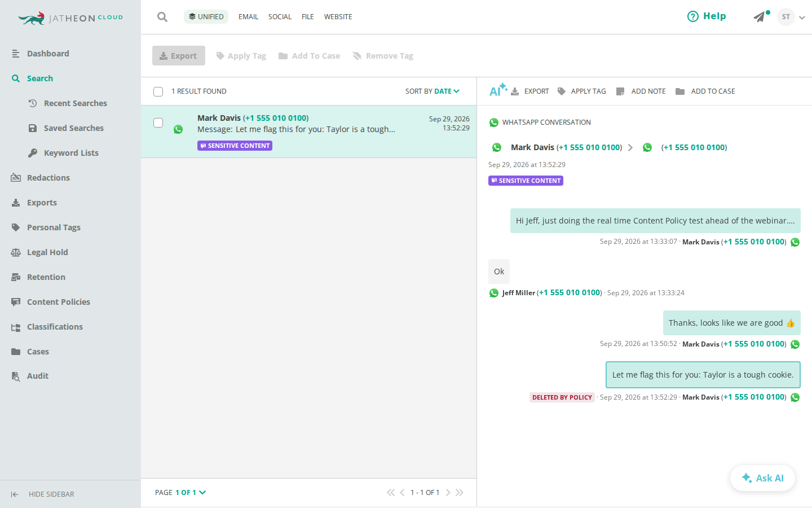
Task: Go to previous page arrow
Action: coord(402,493)
